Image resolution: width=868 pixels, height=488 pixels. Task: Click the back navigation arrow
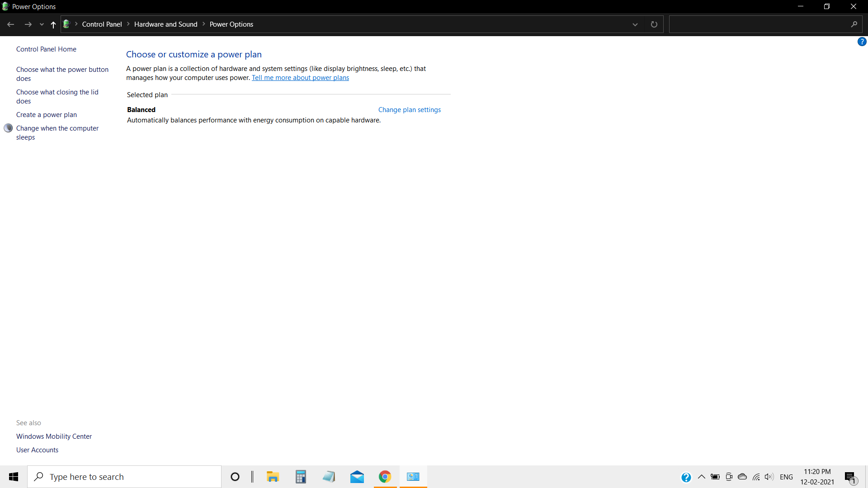[11, 24]
